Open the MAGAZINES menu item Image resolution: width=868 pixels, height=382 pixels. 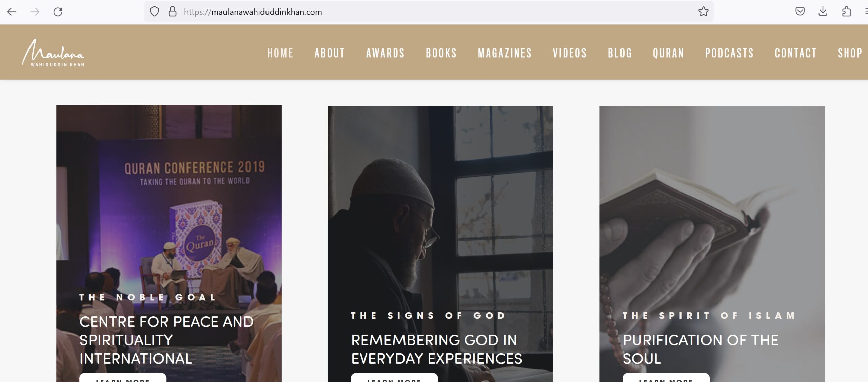505,53
